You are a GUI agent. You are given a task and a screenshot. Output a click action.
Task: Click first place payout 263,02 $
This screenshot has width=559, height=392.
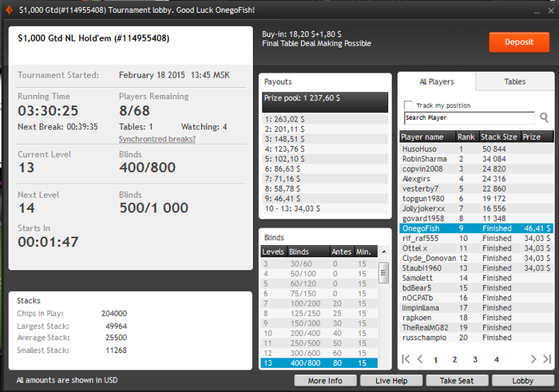point(325,120)
